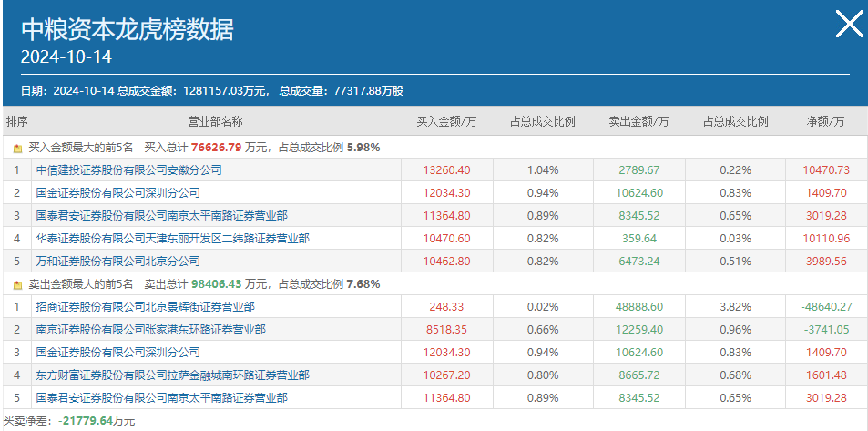Click the 0.68% proportion cell
Image resolution: width=868 pixels, height=431 pixels.
click(735, 375)
